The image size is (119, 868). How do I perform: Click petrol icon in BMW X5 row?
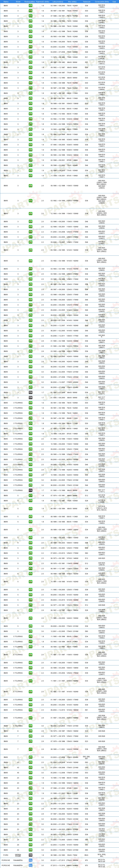click(30, 773)
